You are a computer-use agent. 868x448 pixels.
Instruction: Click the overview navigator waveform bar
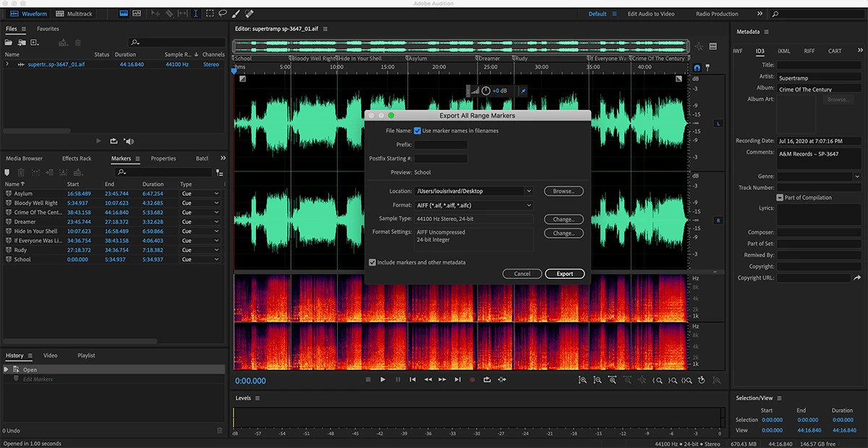coord(459,46)
